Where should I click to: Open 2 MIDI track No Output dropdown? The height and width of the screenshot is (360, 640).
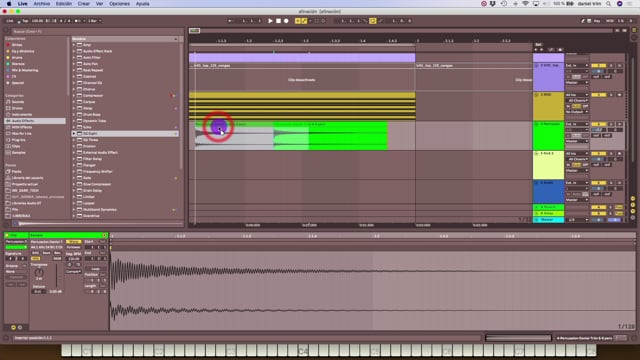pyautogui.click(x=577, y=112)
